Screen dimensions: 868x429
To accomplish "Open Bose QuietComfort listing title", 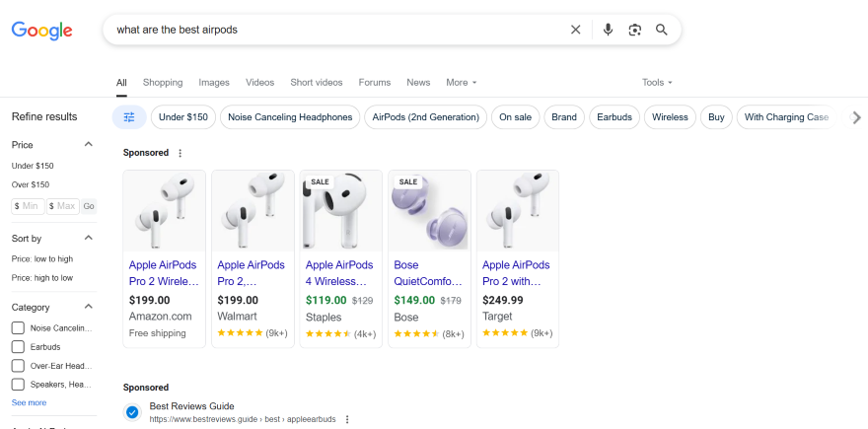I will tap(428, 273).
